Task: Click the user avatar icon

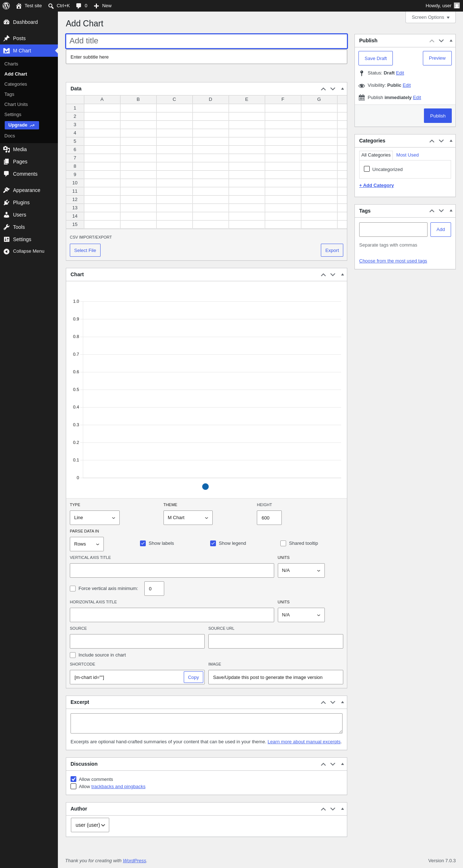Action: 457,6
